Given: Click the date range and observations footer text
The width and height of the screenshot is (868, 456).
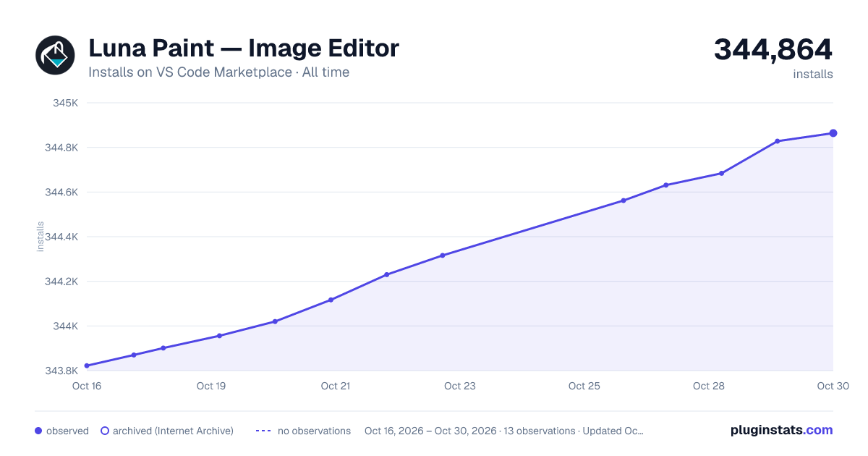Looking at the screenshot, I should [504, 431].
